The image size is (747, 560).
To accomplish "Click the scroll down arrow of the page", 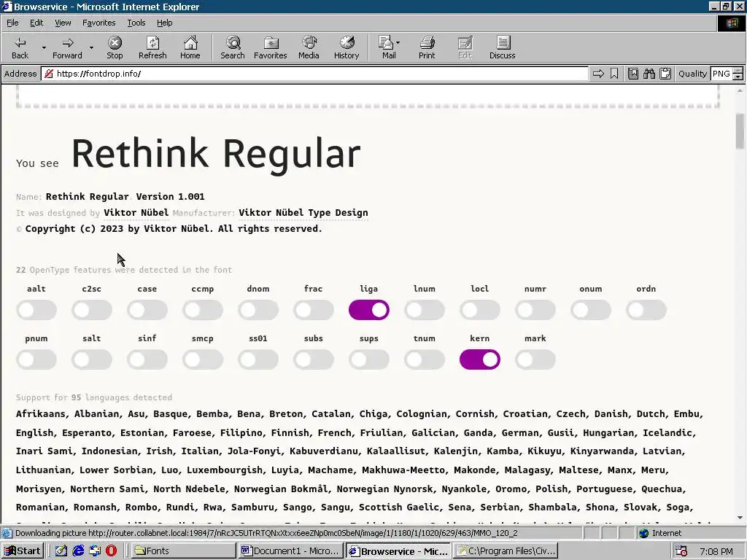I will 740,517.
